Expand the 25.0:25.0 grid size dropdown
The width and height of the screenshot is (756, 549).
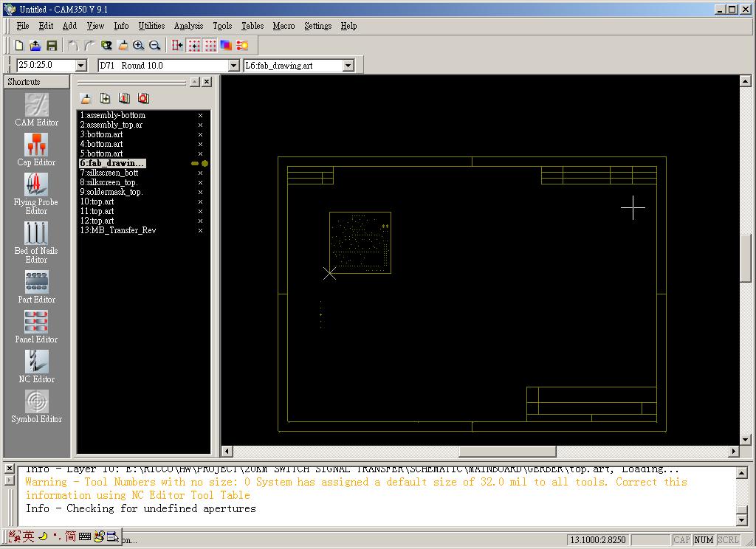point(81,66)
